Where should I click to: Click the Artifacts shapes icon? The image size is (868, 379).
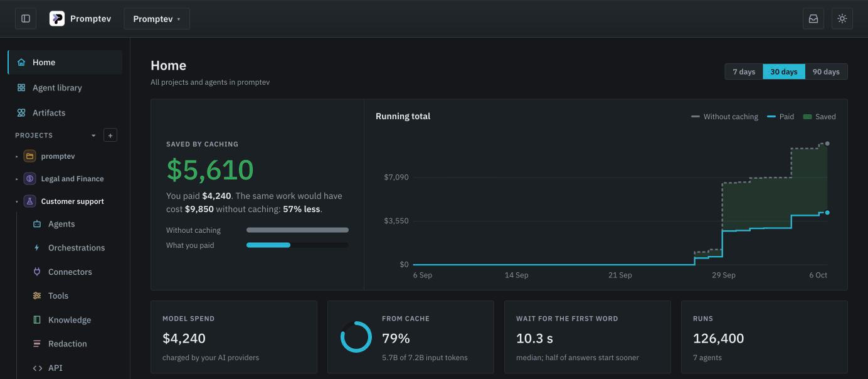[x=21, y=113]
